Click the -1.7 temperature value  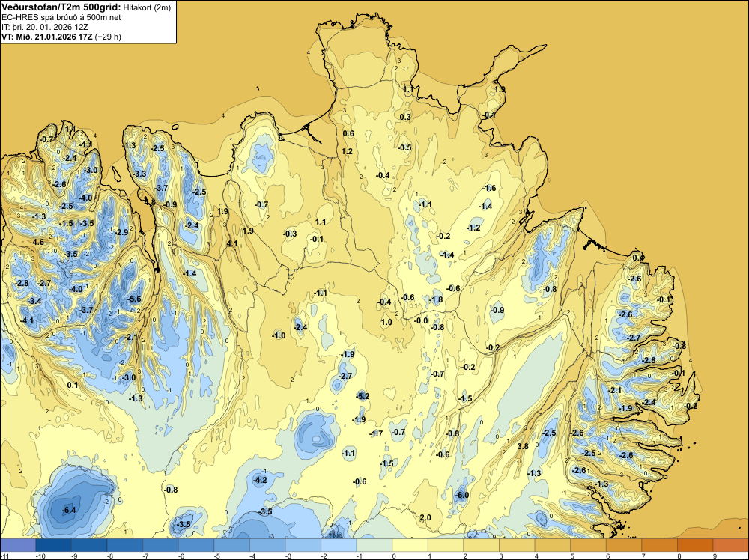click(x=376, y=433)
